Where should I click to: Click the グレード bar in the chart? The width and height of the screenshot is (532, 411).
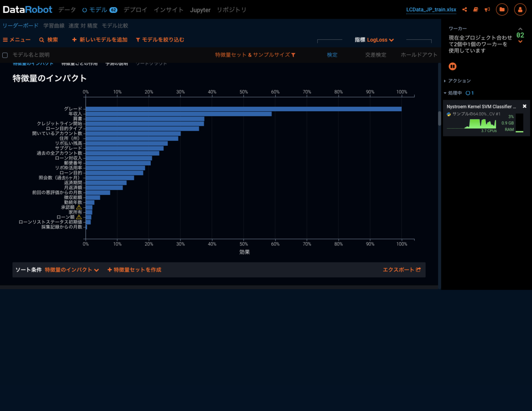pyautogui.click(x=243, y=109)
